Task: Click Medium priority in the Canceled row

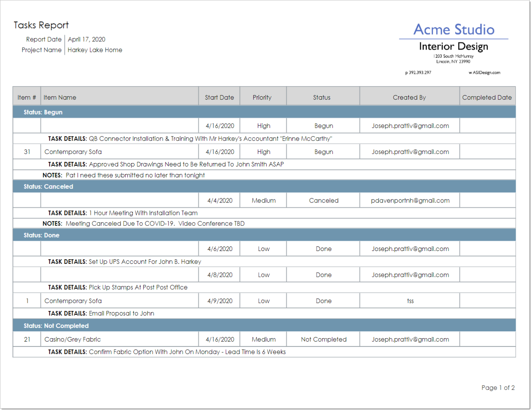Action: click(264, 201)
